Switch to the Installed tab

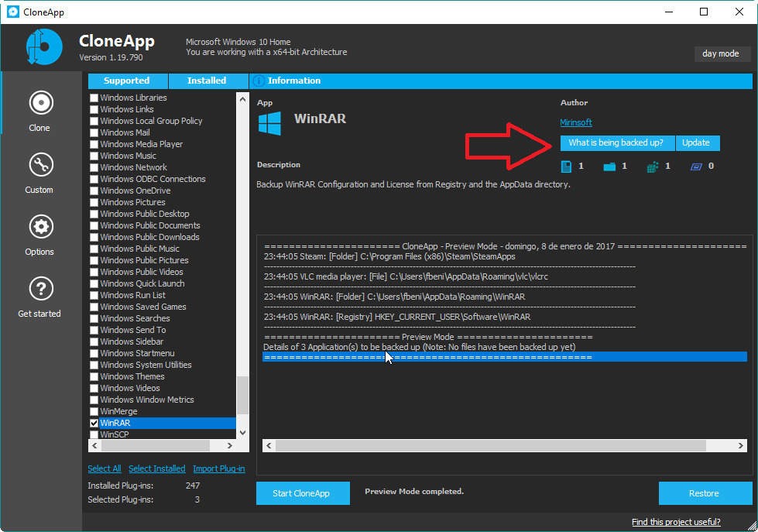(x=206, y=81)
